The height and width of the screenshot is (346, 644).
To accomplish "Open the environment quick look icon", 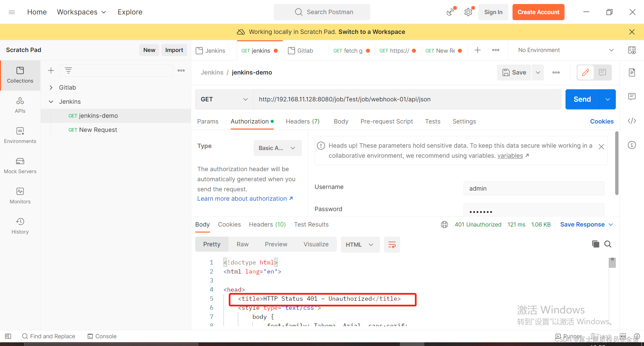I will click(x=632, y=50).
